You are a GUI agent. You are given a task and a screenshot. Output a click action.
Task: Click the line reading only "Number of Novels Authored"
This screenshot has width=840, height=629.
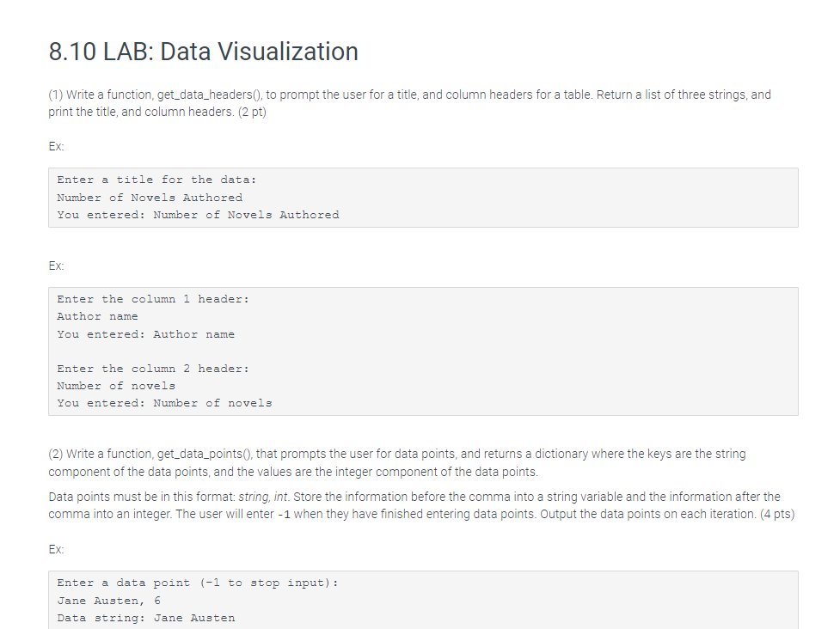coord(150,198)
